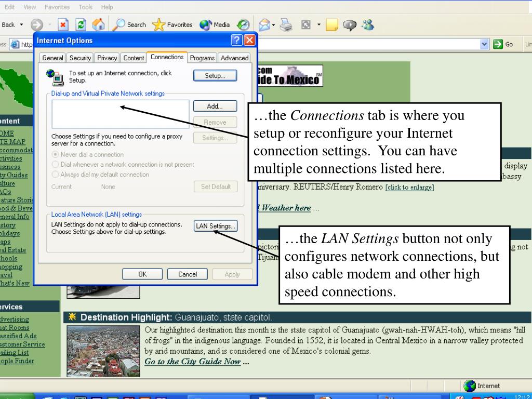This screenshot has height=399, width=532.
Task: Switch to the Content tab
Action: click(134, 58)
